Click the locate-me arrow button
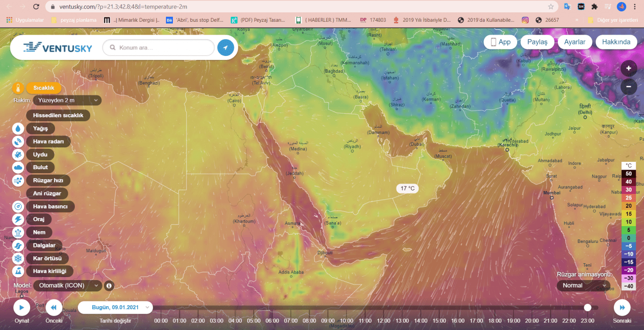Image resolution: width=644 pixels, height=330 pixels. [x=225, y=47]
